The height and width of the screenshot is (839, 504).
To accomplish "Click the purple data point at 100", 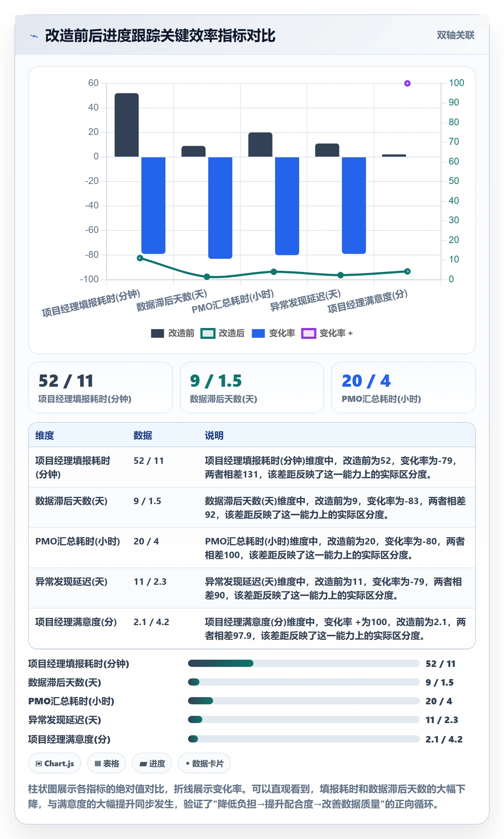I will point(407,84).
